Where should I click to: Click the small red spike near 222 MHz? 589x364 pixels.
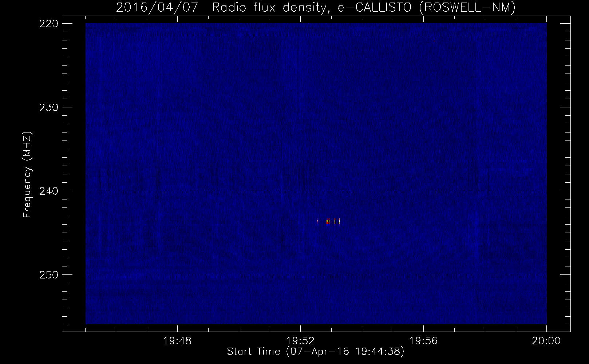click(434, 41)
